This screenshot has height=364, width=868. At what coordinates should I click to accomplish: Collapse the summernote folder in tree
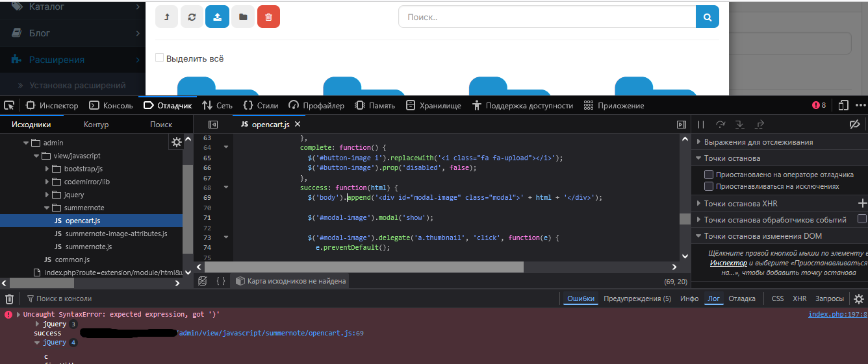47,208
